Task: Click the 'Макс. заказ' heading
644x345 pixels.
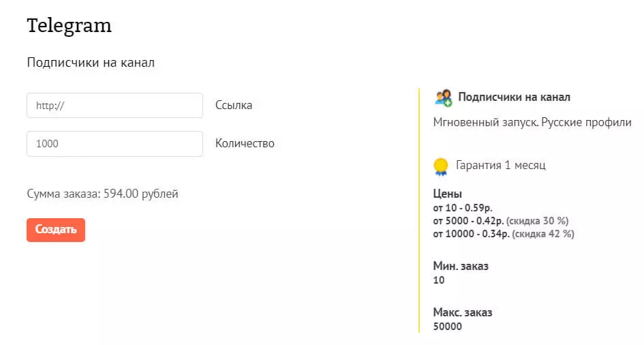Action: (x=463, y=312)
